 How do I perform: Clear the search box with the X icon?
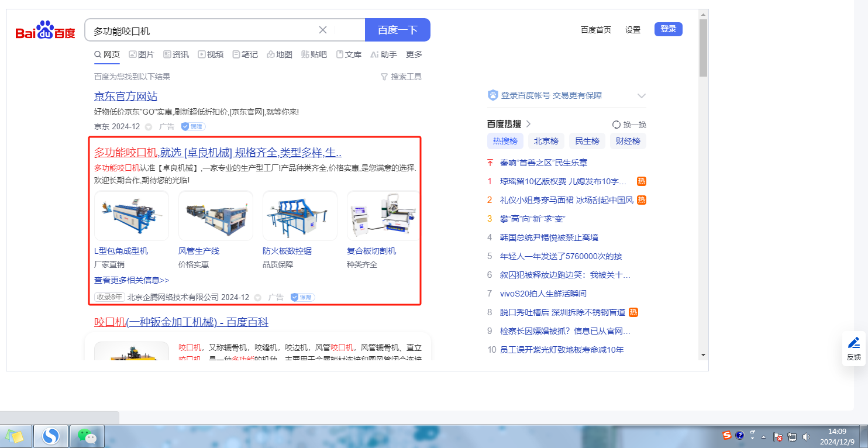(323, 30)
